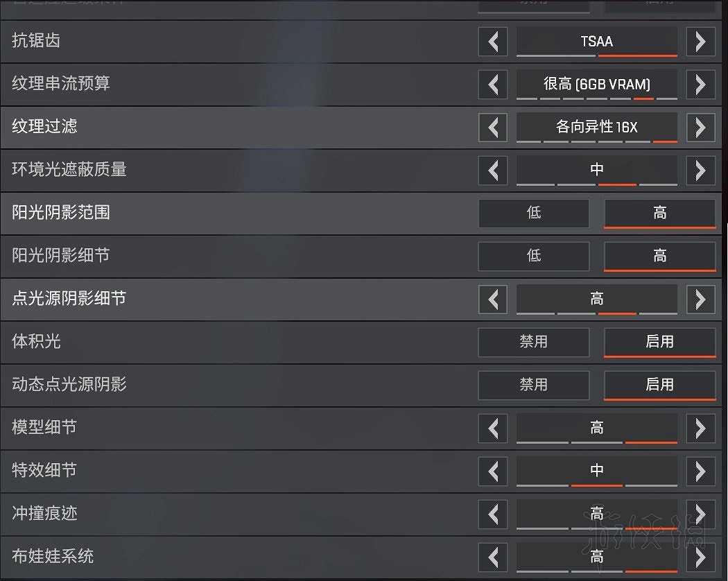
Task: Click the right arrow for 布娃娃系统
Action: (701, 557)
